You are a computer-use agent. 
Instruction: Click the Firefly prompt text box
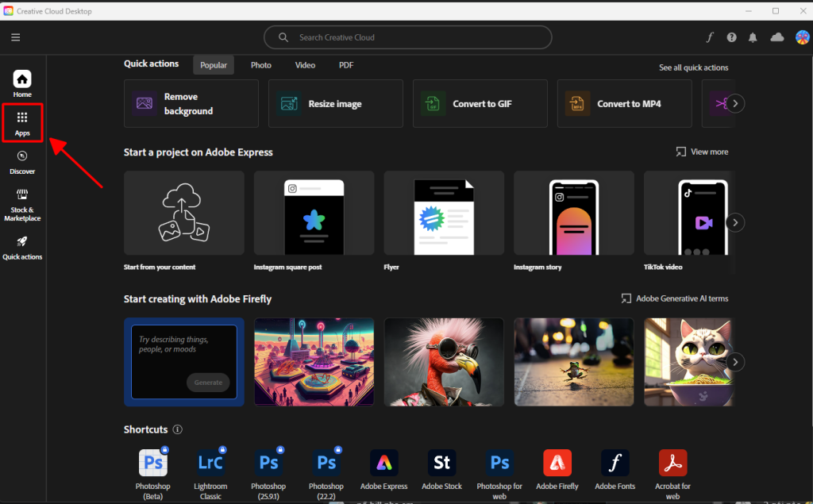pos(184,362)
